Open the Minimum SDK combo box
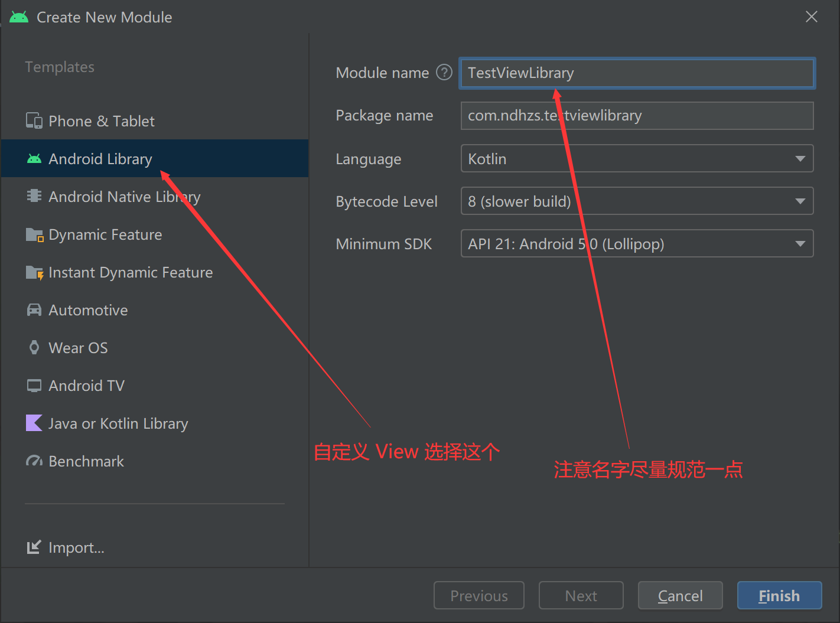The image size is (840, 623). point(637,243)
